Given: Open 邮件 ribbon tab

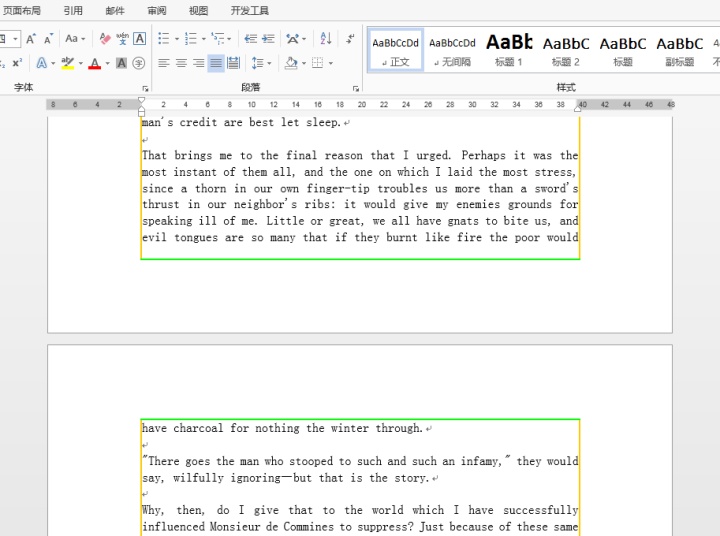Looking at the screenshot, I should pyautogui.click(x=115, y=11).
